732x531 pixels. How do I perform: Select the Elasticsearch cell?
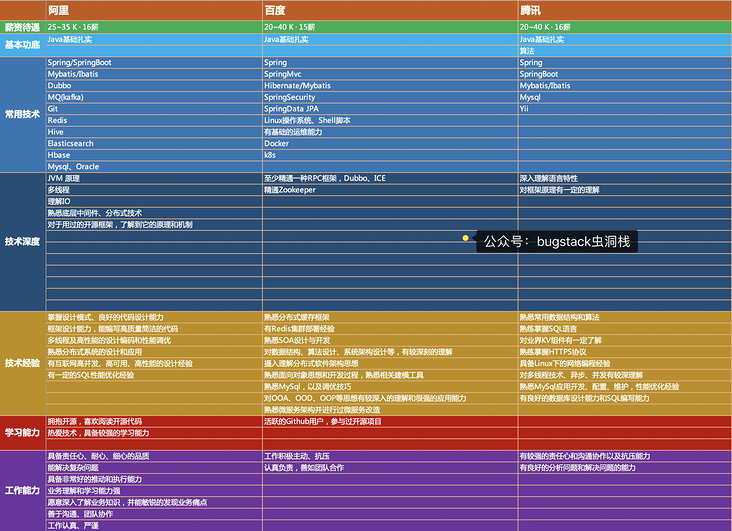pos(154,143)
